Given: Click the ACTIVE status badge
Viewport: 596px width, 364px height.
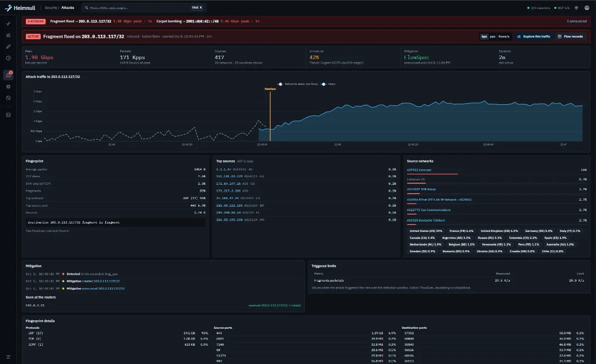Looking at the screenshot, I should coord(33,36).
